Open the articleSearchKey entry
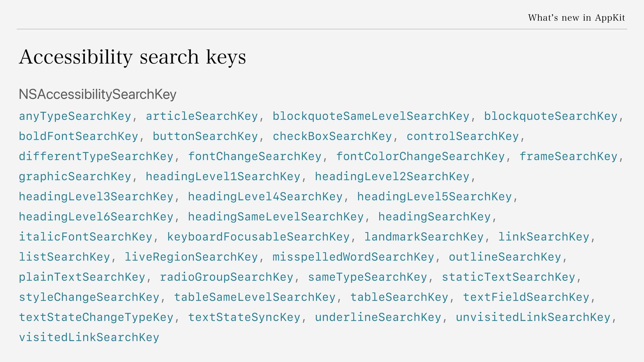The height and width of the screenshot is (362, 644). [x=202, y=116]
